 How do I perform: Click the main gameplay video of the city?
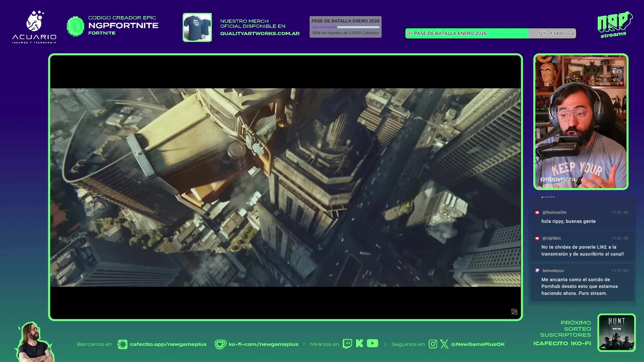coord(285,188)
